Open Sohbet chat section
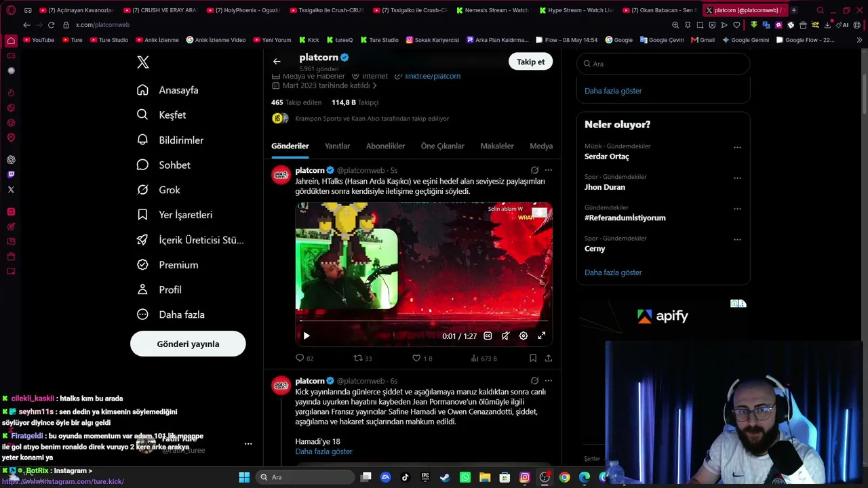The image size is (868, 488). [x=164, y=165]
